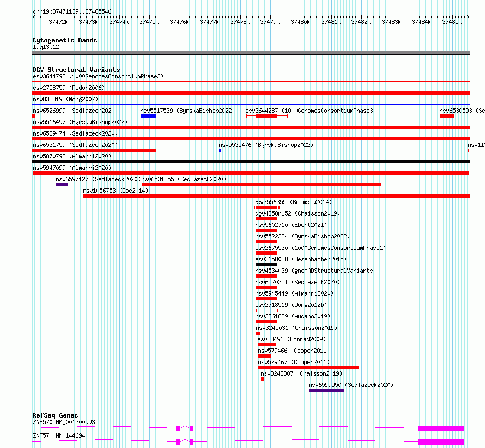Open nsv6531355 (Sedlazeck2020) variant
The height and width of the screenshot is (448, 485).
pos(184,179)
